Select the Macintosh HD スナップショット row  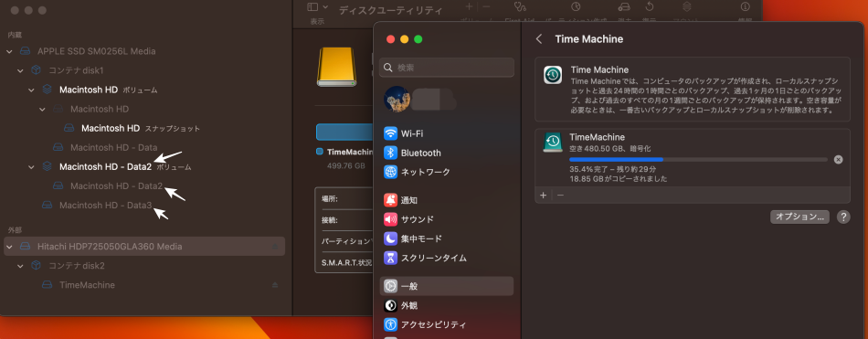coord(144,128)
